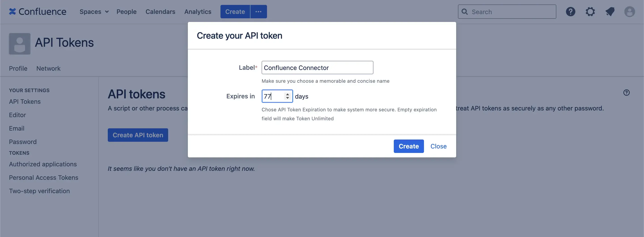The image size is (644, 237).
Task: Open Personal Access Tokens in sidebar
Action: click(x=44, y=178)
